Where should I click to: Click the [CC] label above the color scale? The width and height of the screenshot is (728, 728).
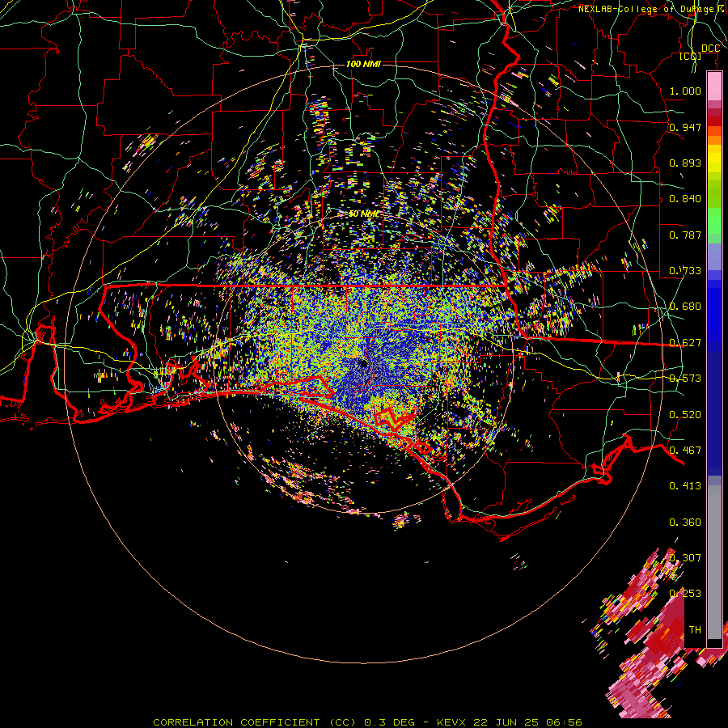691,56
